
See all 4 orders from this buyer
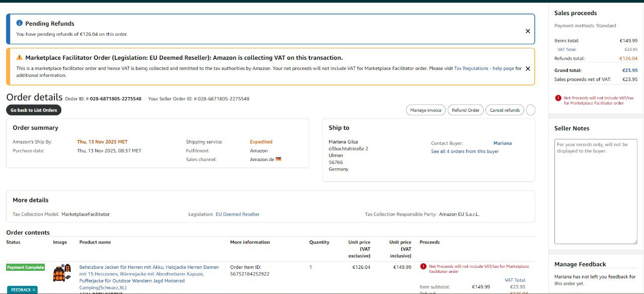[465, 152]
